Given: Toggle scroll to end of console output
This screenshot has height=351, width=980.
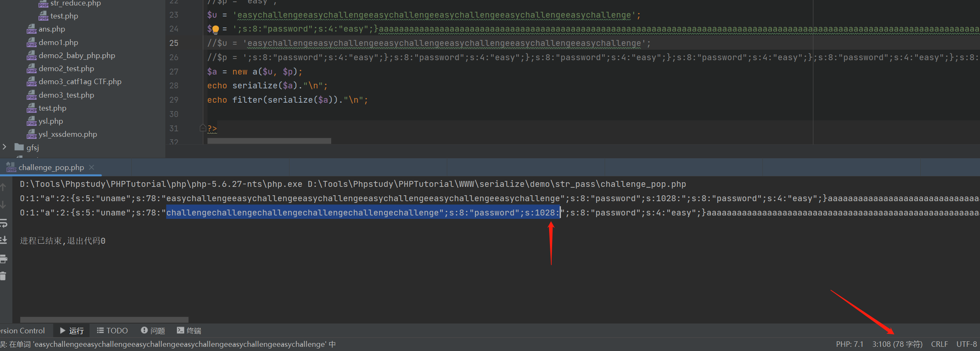Looking at the screenshot, I should coord(3,240).
